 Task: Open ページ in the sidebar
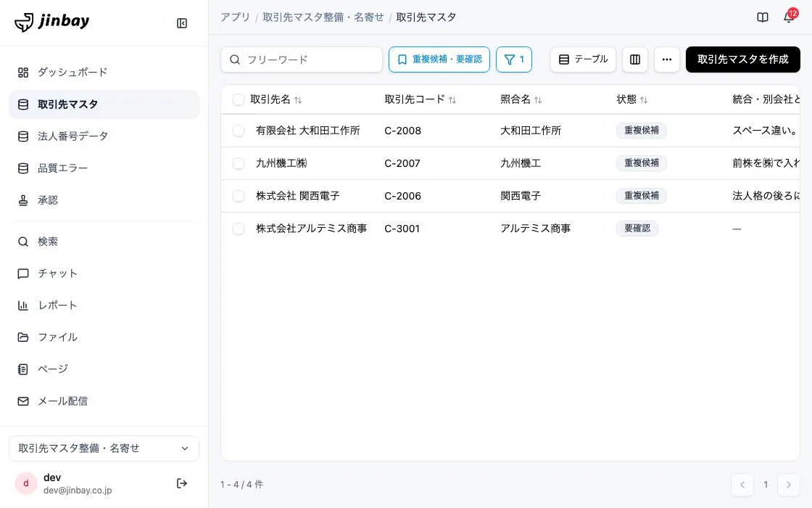click(104, 369)
